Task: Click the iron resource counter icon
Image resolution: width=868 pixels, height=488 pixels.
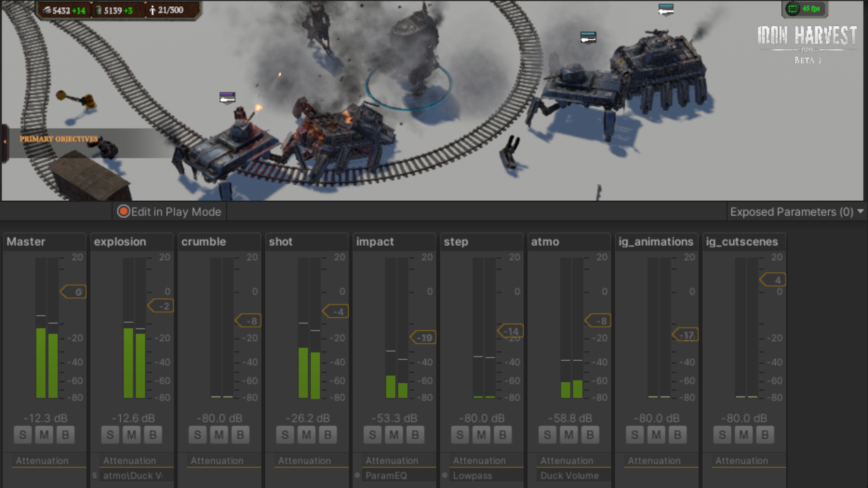Action: 47,10
